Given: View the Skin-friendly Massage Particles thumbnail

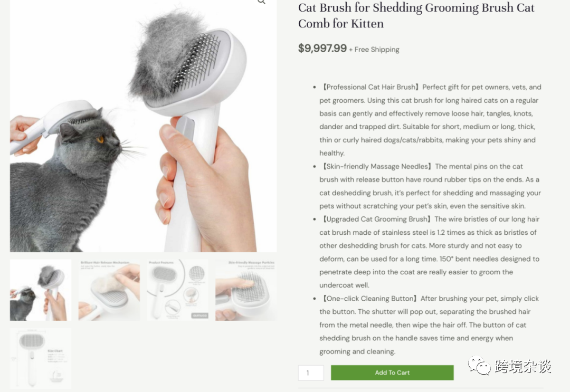Looking at the screenshot, I should coord(246,290).
